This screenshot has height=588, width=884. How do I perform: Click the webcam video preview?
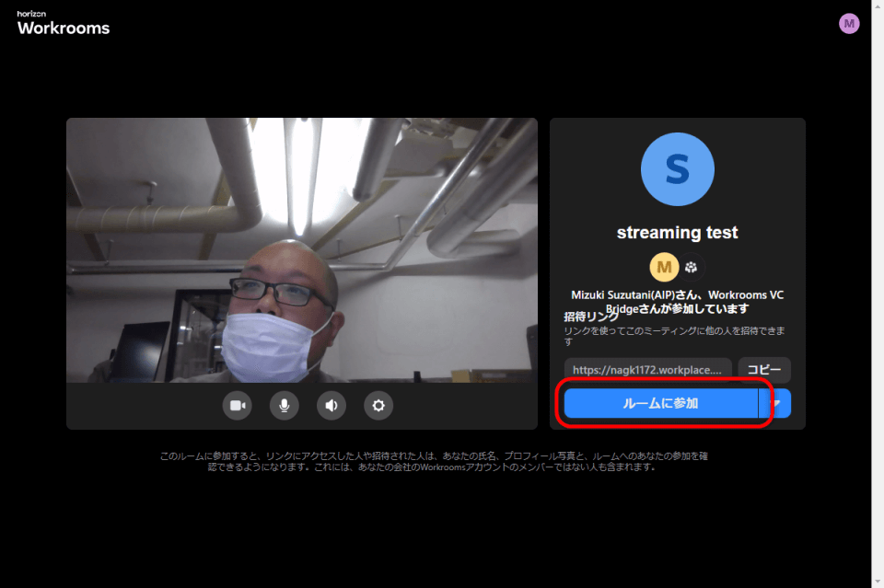coord(301,248)
